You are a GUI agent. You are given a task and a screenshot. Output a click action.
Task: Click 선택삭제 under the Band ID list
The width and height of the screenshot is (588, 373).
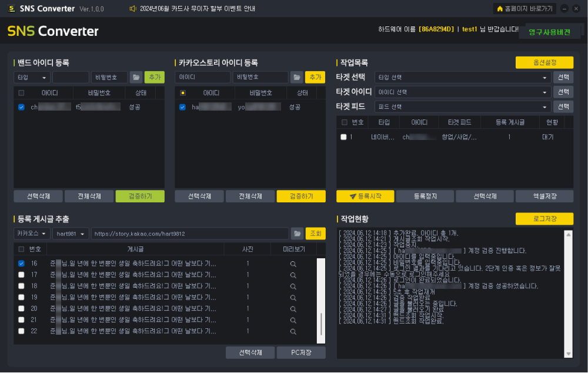(38, 197)
